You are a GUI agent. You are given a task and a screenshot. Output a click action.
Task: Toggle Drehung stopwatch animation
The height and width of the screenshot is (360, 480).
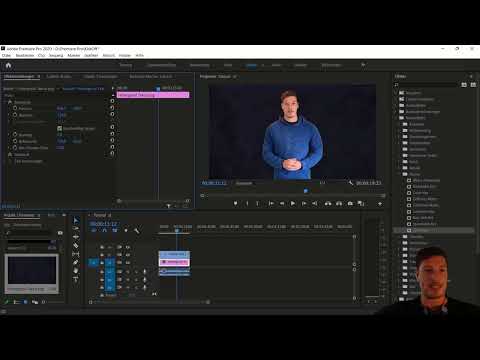15,135
